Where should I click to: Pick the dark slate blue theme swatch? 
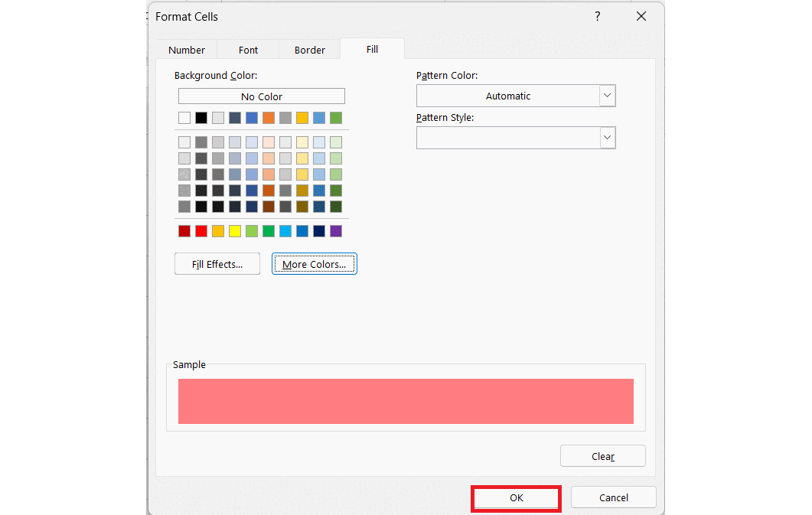(x=235, y=118)
